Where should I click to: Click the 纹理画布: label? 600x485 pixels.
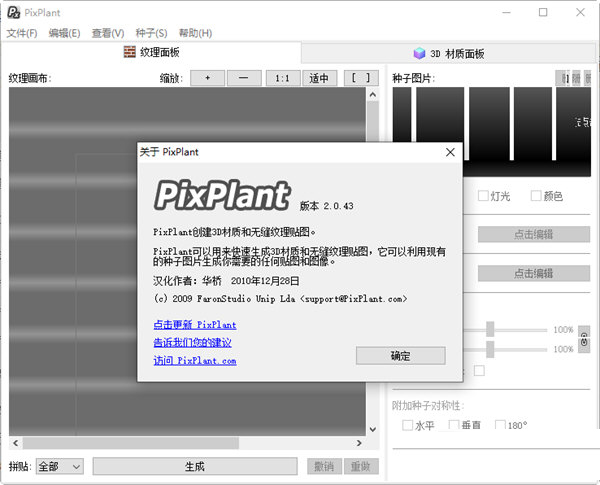pos(30,78)
